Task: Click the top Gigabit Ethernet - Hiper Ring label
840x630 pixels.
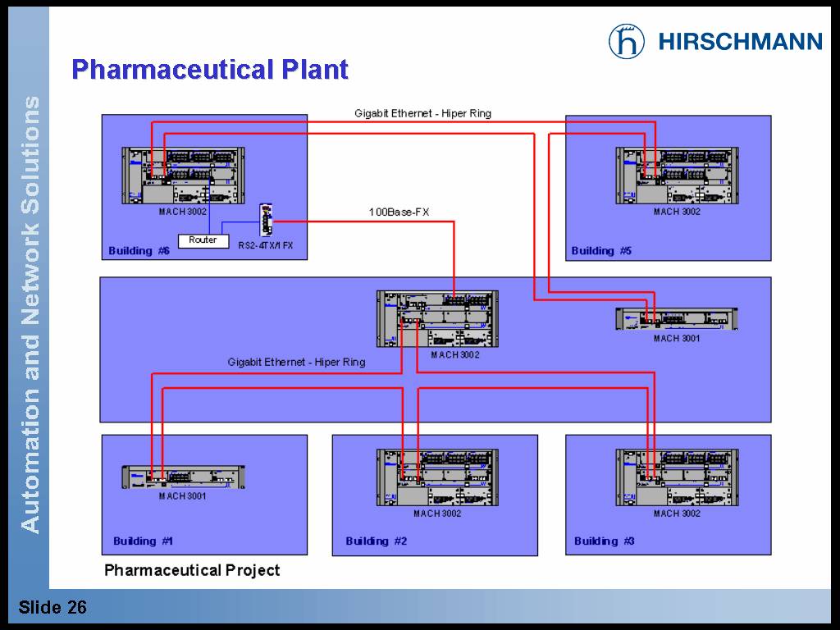Action: pyautogui.click(x=422, y=113)
